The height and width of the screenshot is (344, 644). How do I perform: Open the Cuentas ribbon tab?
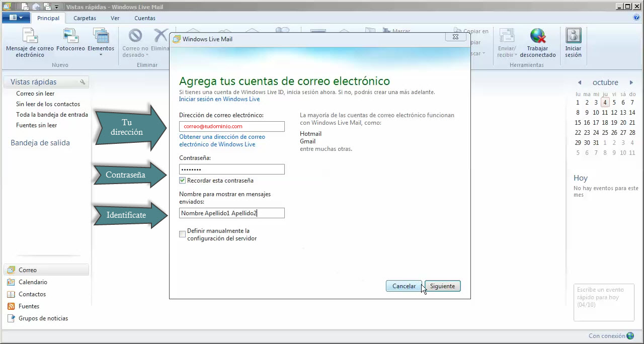coord(145,18)
